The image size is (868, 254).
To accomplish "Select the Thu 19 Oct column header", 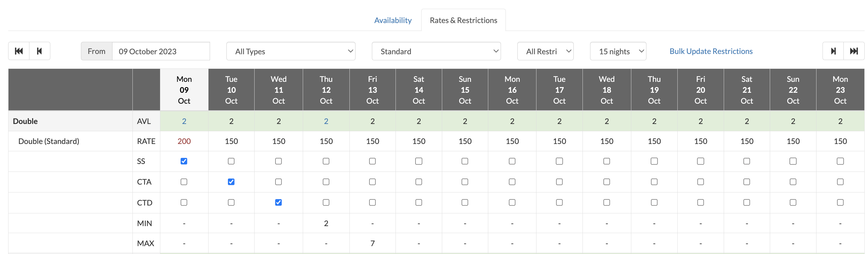I will 654,90.
